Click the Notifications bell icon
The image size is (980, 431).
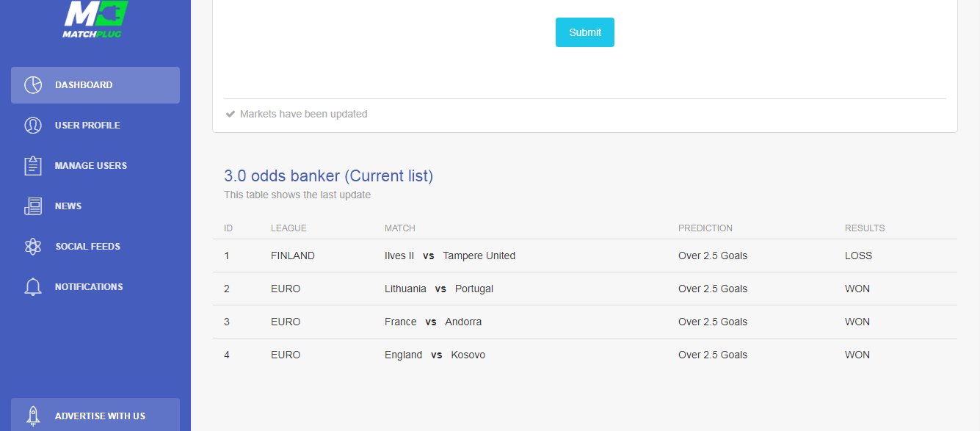pos(33,287)
